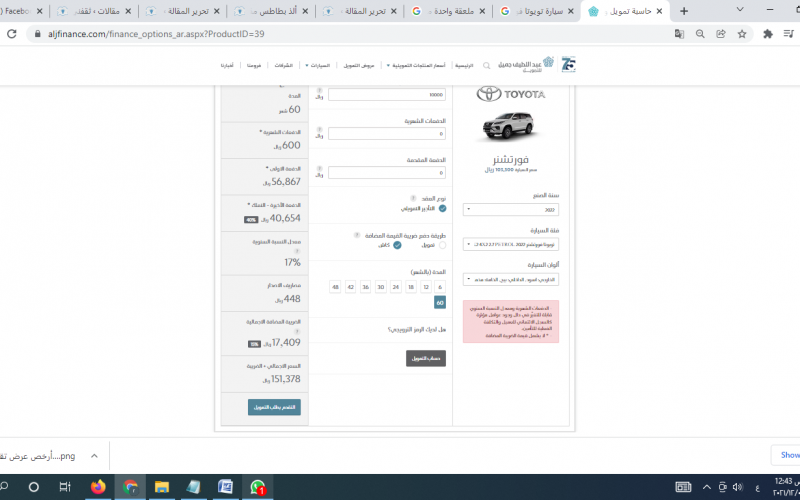Click Show all downloads button

[x=786, y=455]
